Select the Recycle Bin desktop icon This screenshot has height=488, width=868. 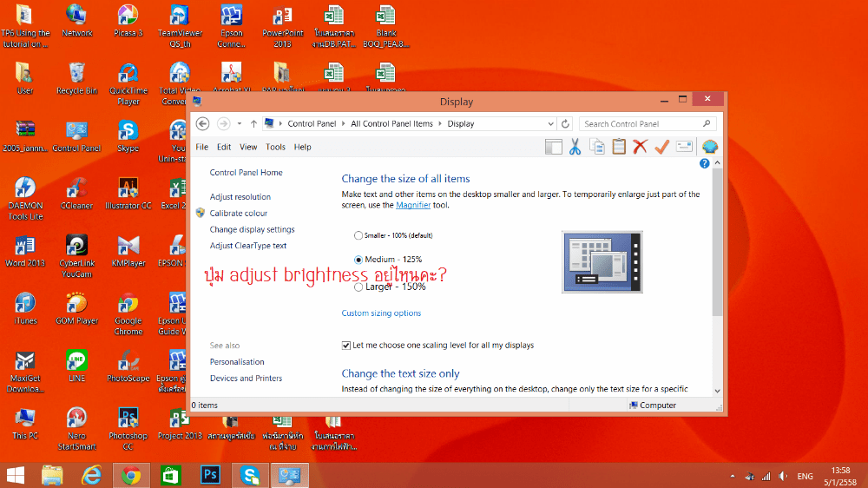pos(77,79)
